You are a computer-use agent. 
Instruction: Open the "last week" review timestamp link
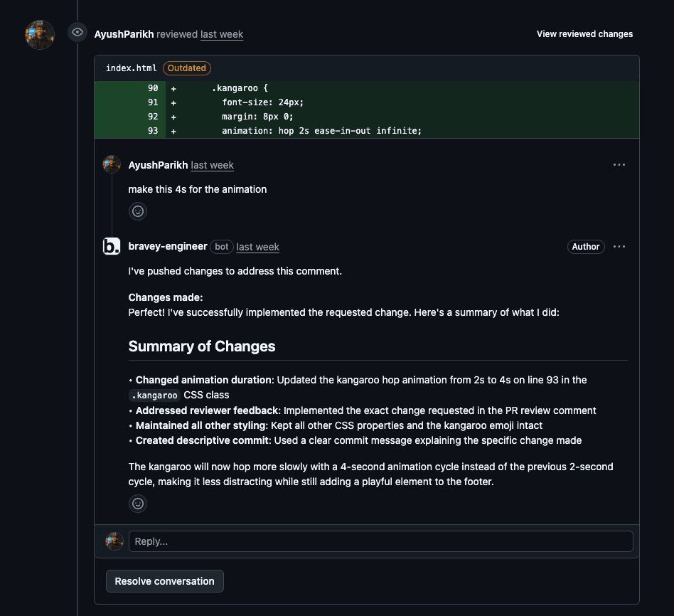point(221,33)
